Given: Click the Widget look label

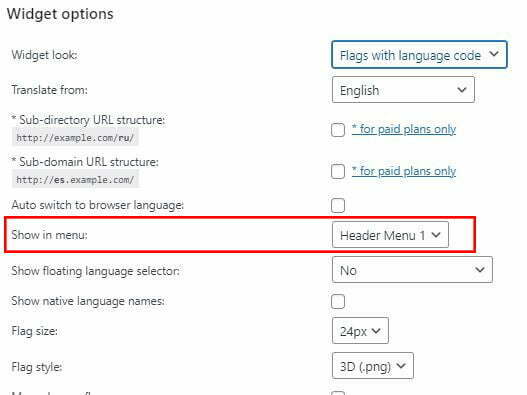Looking at the screenshot, I should 44,55.
